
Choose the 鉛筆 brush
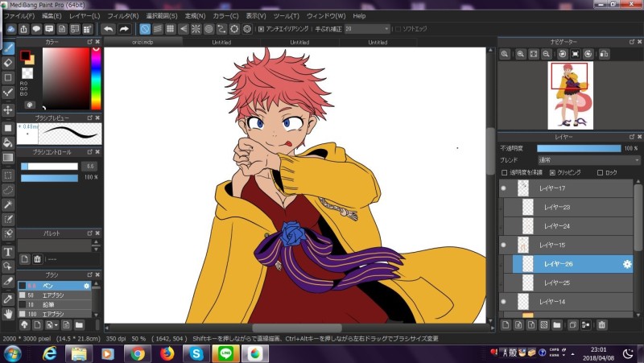pos(55,305)
